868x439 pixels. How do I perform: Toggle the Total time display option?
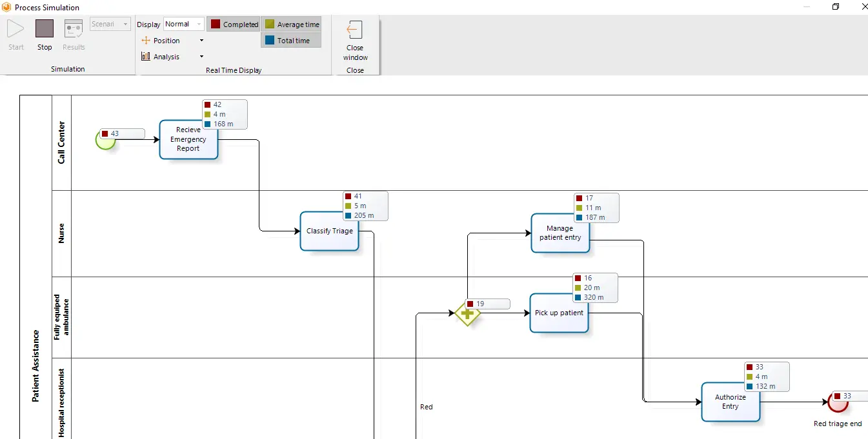click(291, 41)
